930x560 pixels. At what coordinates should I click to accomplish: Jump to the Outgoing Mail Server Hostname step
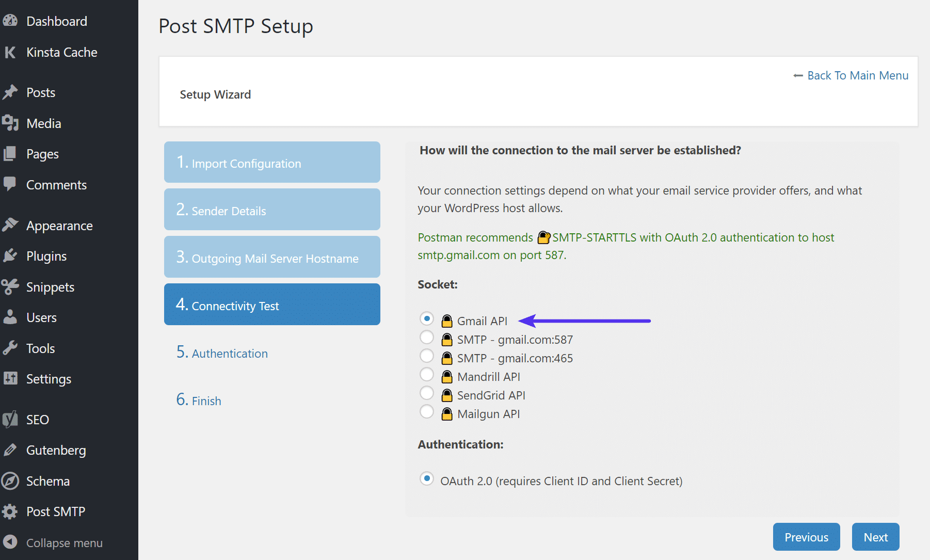(272, 257)
